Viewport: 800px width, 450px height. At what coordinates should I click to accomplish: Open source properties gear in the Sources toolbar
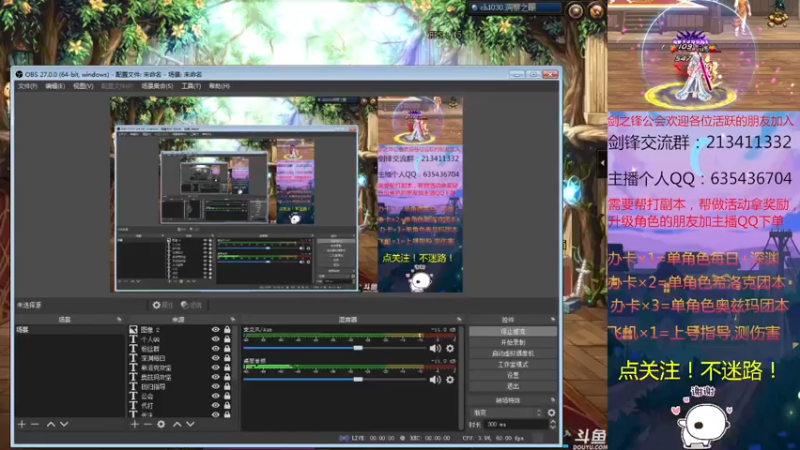coord(161,424)
